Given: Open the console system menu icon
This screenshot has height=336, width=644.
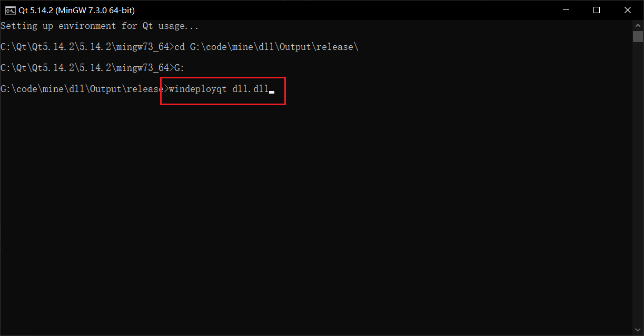Looking at the screenshot, I should 10,10.
